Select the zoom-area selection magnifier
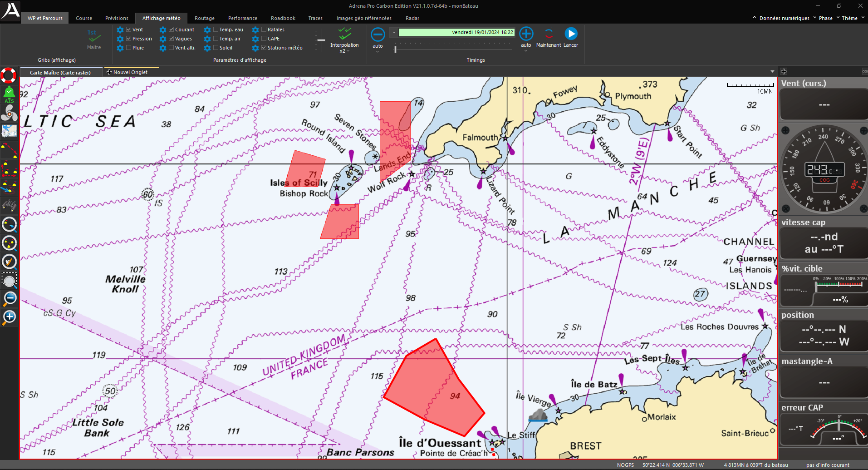868x470 pixels. (9, 280)
